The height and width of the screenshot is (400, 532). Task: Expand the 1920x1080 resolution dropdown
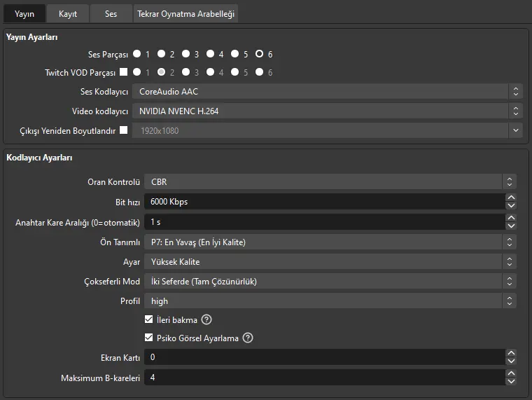(328, 131)
